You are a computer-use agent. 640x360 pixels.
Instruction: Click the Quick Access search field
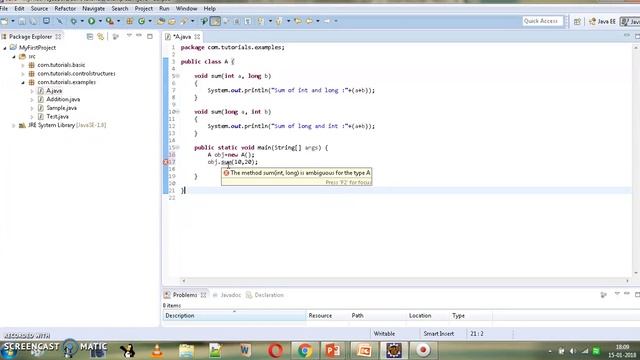pyautogui.click(x=542, y=21)
